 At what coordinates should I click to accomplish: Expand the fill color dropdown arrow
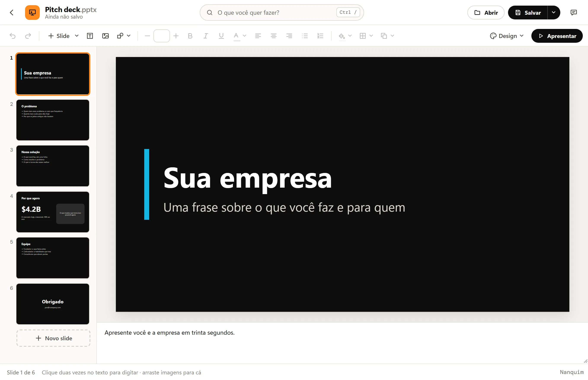click(x=350, y=36)
